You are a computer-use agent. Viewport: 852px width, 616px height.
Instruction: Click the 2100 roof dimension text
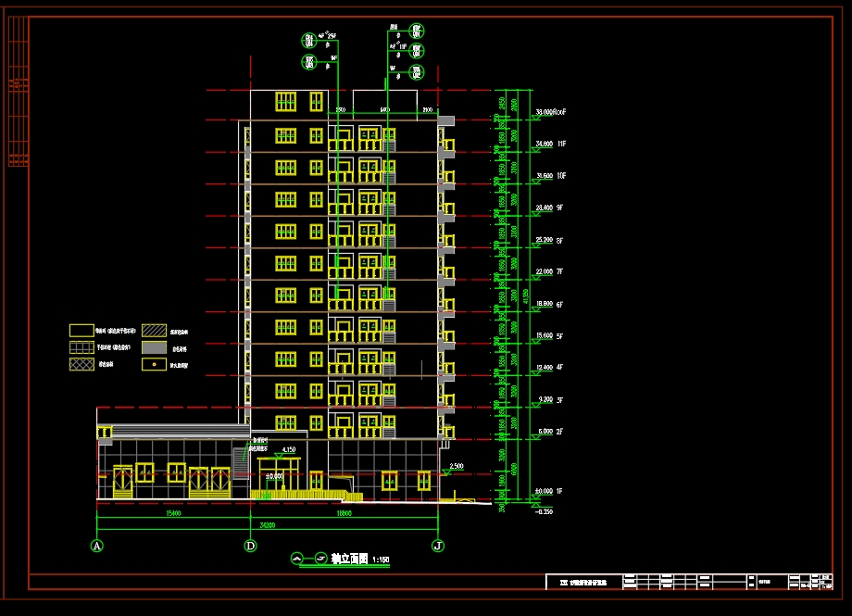(428, 110)
